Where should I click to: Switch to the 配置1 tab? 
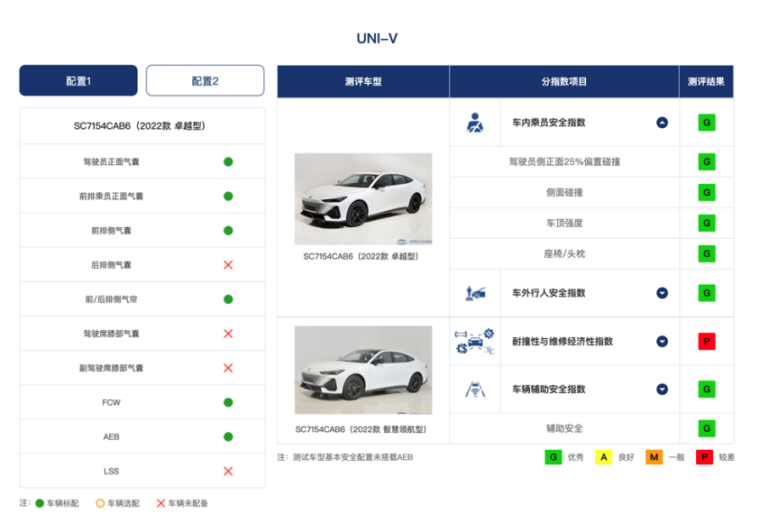tap(78, 81)
